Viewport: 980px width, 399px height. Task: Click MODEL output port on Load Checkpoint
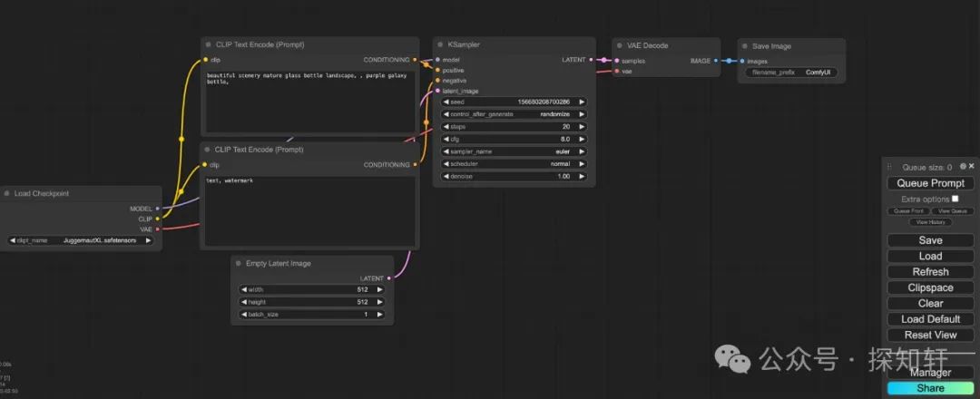(157, 209)
